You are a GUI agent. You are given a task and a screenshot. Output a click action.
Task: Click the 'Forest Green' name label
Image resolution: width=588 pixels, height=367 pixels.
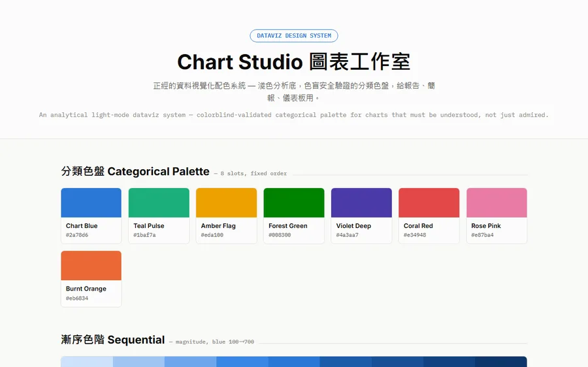[x=288, y=226]
